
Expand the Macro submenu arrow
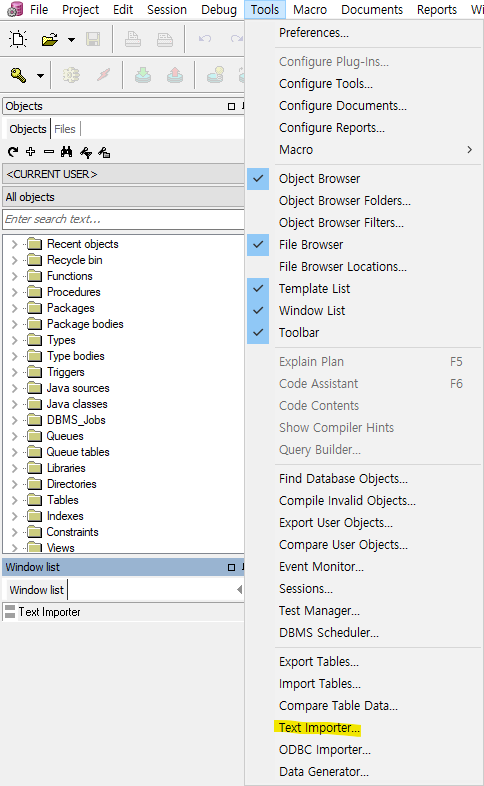[x=469, y=149]
